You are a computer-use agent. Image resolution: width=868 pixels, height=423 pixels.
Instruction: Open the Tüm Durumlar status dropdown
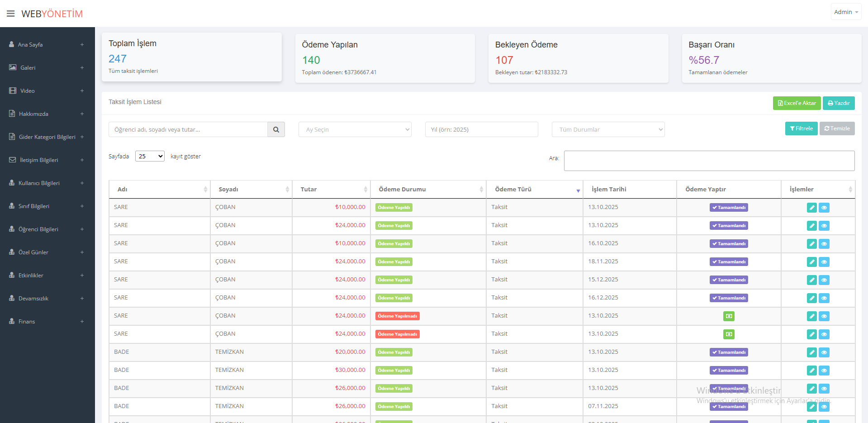608,129
